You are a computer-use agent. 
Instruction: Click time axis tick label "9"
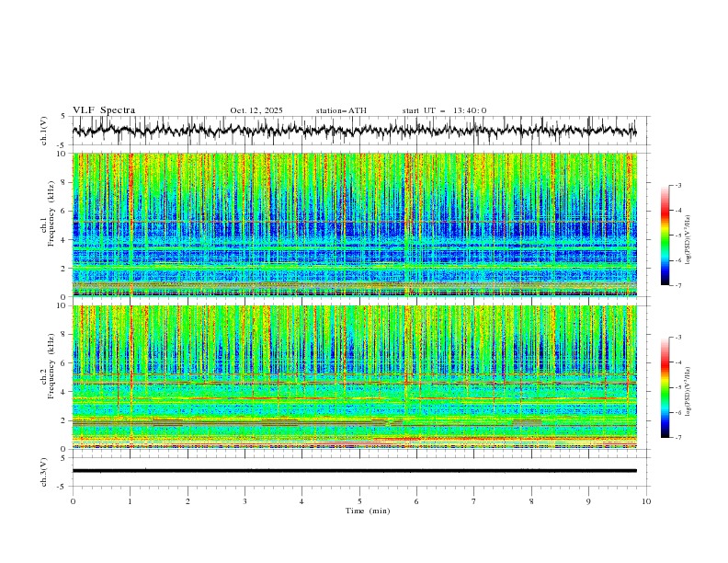click(x=588, y=501)
